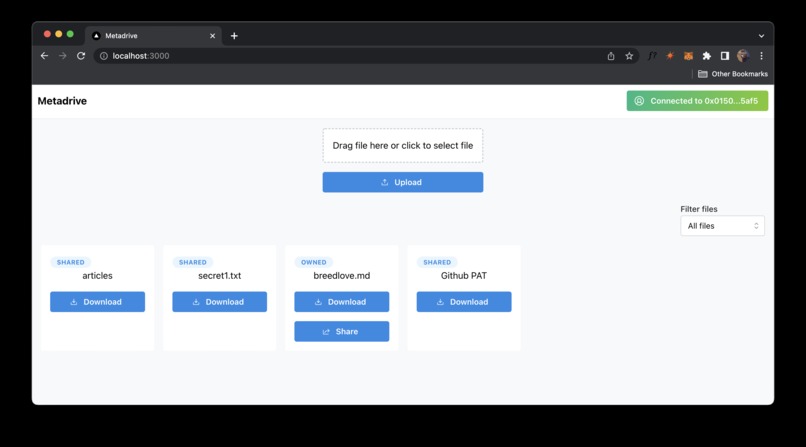Click the drag file drop zone
The image size is (806, 447).
(x=402, y=145)
